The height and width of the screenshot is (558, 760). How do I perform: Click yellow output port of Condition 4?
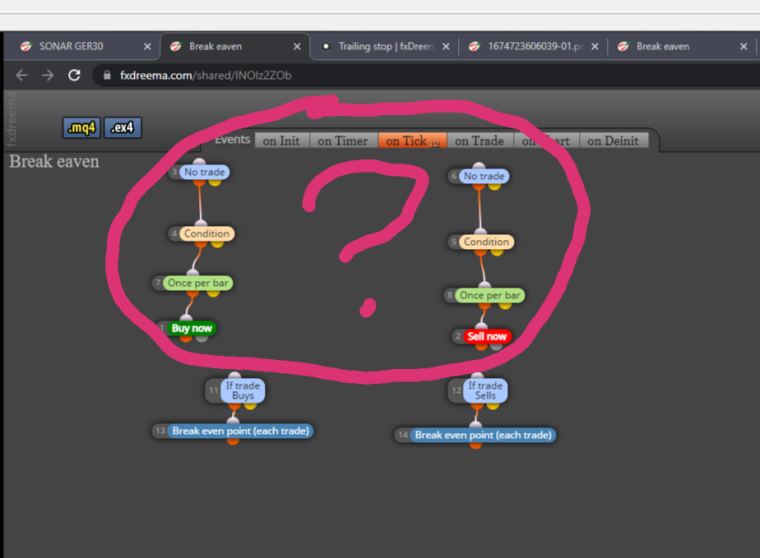tap(217, 243)
